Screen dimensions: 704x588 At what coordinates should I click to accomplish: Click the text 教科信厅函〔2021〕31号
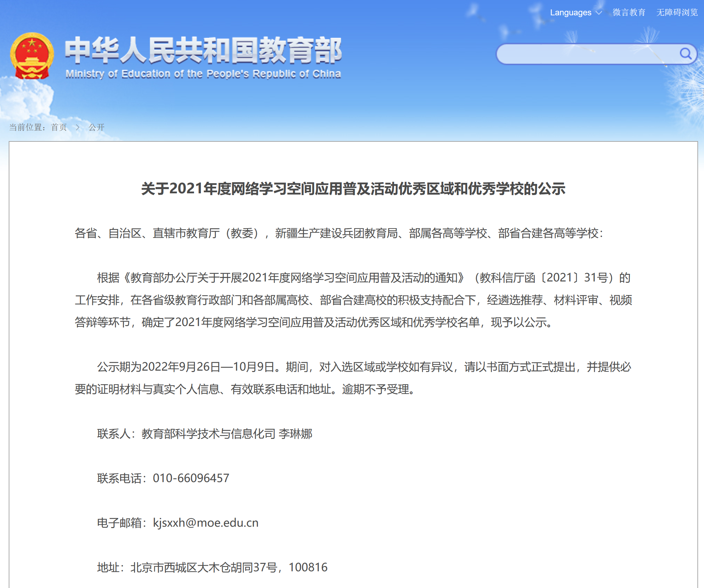[x=543, y=278]
